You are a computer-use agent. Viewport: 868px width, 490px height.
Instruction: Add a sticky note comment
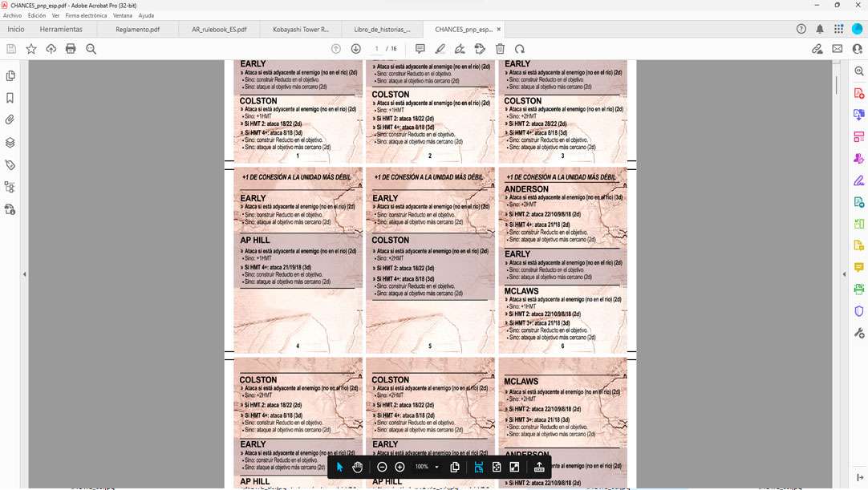(x=420, y=49)
